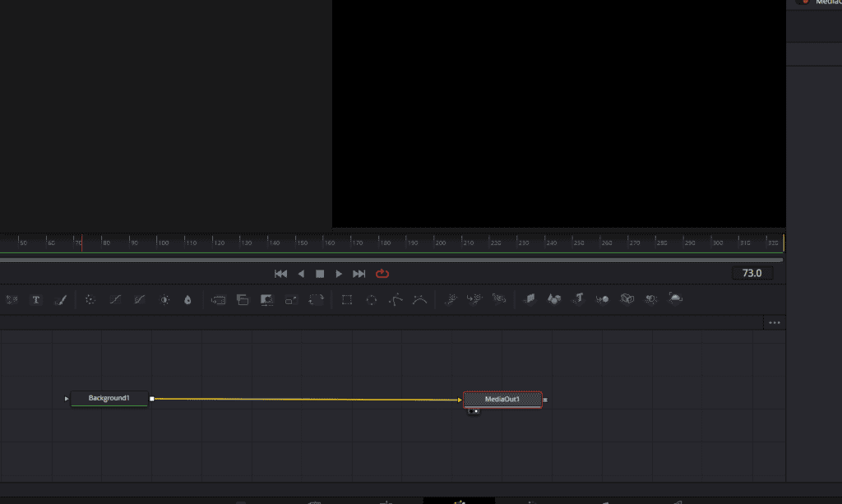The image size is (842, 504).
Task: Add an Ellipse mask tool
Action: coord(371,299)
